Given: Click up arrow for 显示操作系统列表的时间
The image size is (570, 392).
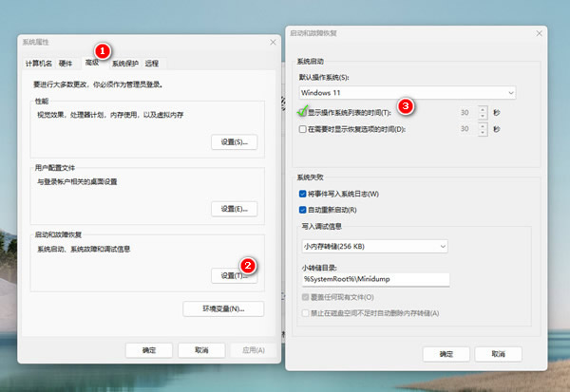Looking at the screenshot, I should pos(483,108).
